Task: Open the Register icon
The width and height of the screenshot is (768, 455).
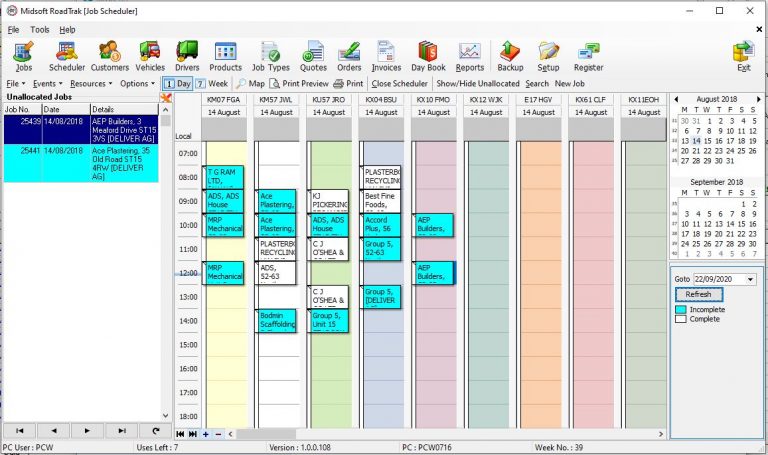Action: click(x=588, y=56)
